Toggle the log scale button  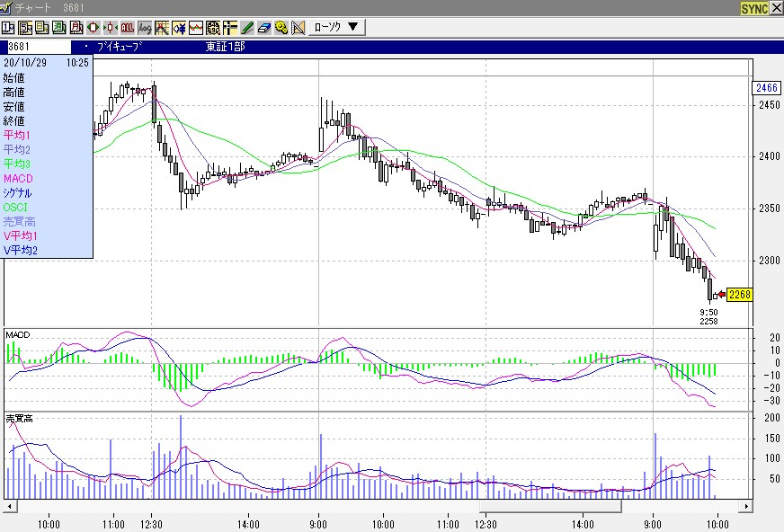144,27
